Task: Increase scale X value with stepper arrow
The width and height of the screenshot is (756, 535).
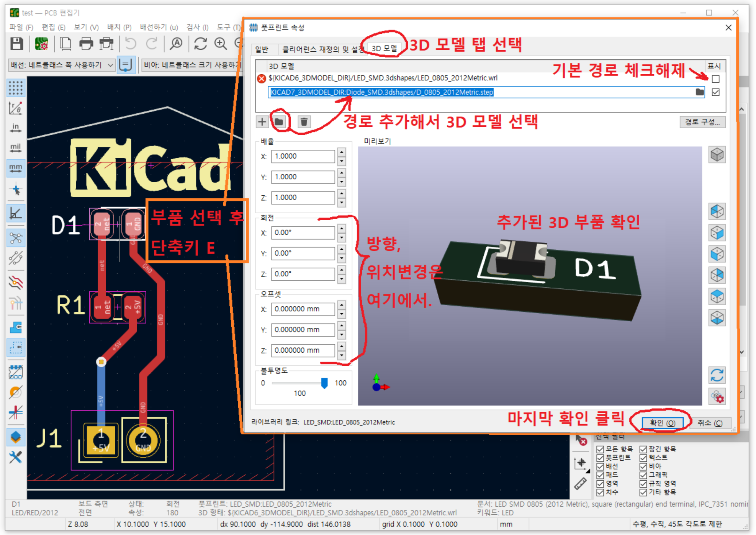Action: click(x=342, y=152)
